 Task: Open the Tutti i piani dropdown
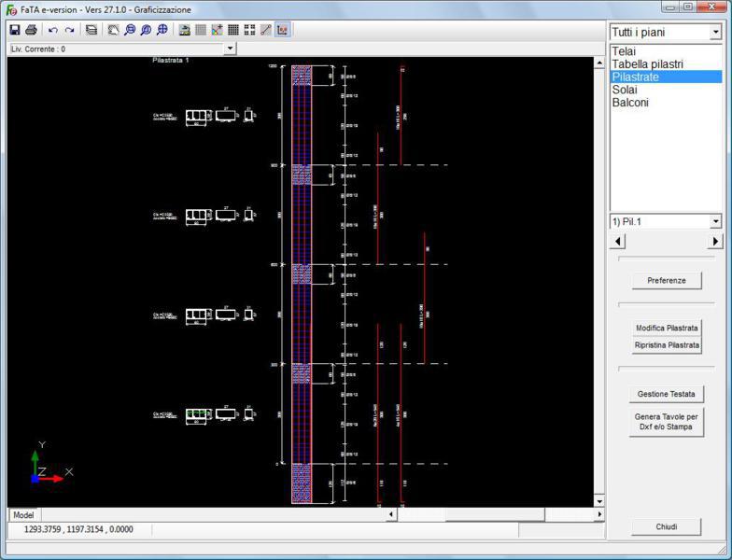pos(715,32)
